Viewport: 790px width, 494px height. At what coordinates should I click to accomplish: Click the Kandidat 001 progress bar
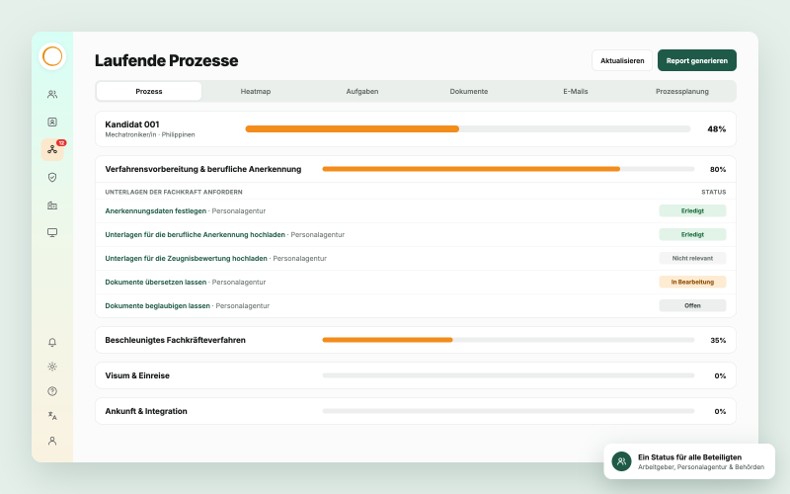[x=468, y=129]
